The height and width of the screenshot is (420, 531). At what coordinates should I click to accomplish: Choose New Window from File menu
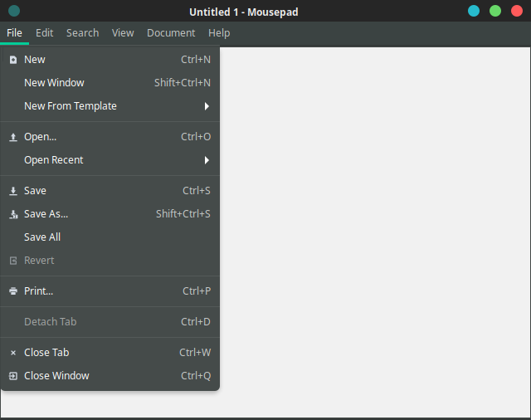(x=110, y=83)
